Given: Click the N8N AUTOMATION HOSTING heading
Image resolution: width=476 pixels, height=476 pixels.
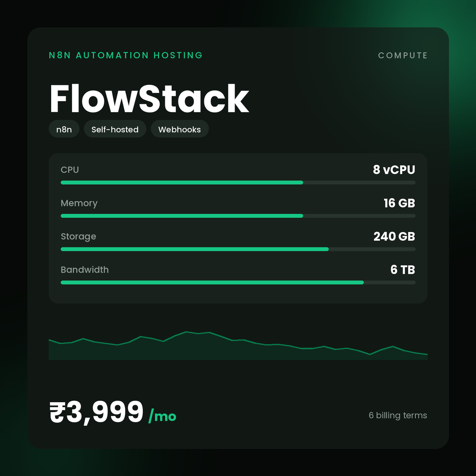Looking at the screenshot, I should point(126,55).
